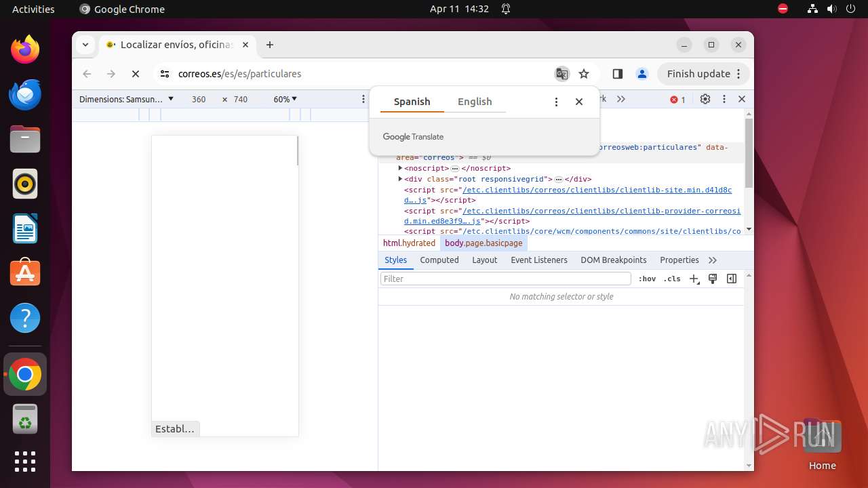Open DevTools Settings gear icon
The image size is (868, 488).
coord(705,99)
